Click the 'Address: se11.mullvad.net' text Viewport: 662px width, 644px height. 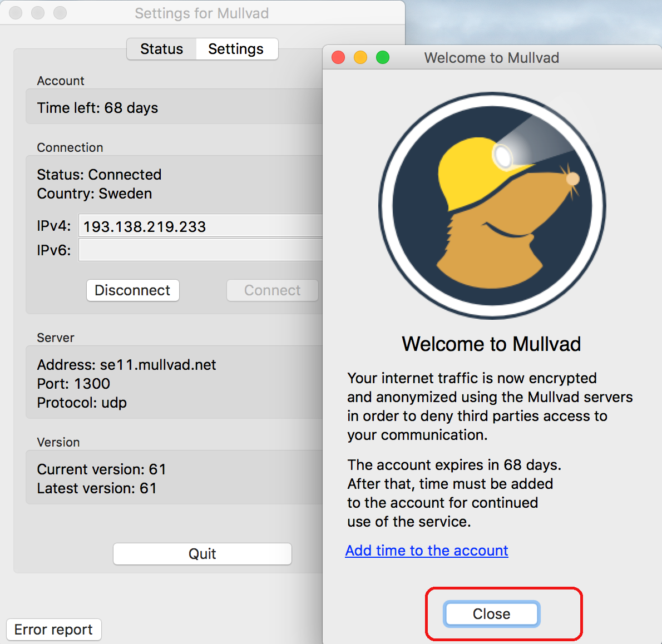(x=127, y=365)
